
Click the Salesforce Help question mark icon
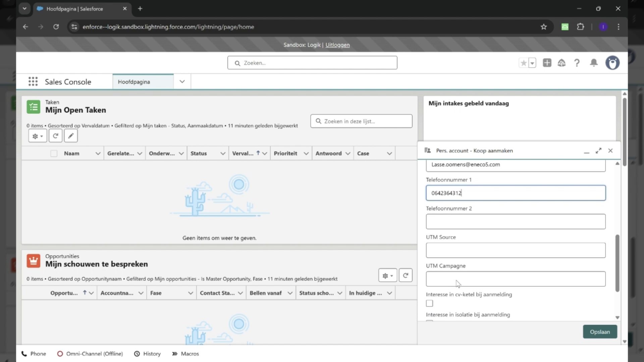(577, 63)
